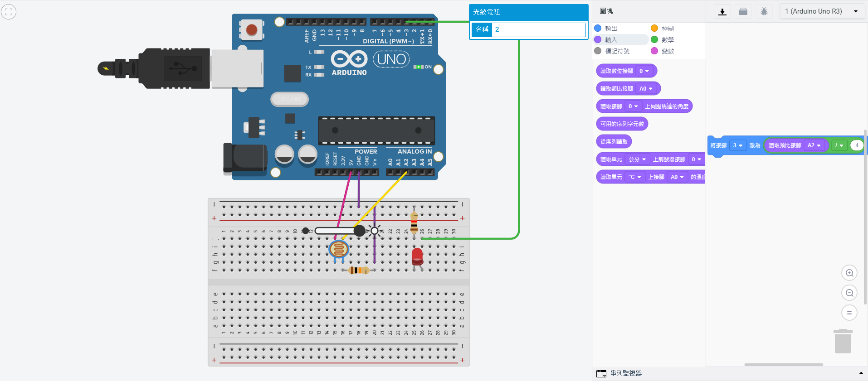Expand the 串列監視器 serial monitor panel
The height and width of the screenshot is (381, 868).
point(860,373)
